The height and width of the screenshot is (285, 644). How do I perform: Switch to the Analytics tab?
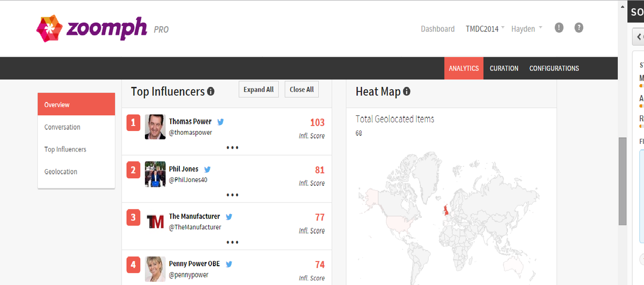pos(464,68)
